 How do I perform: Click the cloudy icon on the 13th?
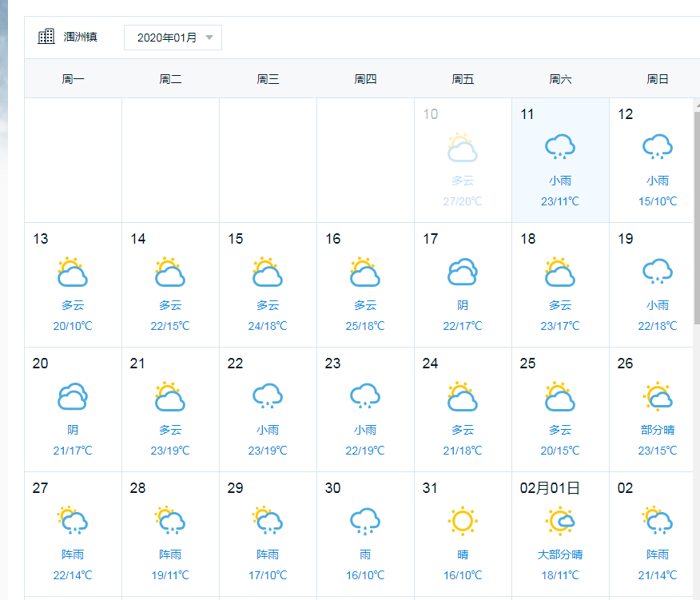[x=73, y=272]
